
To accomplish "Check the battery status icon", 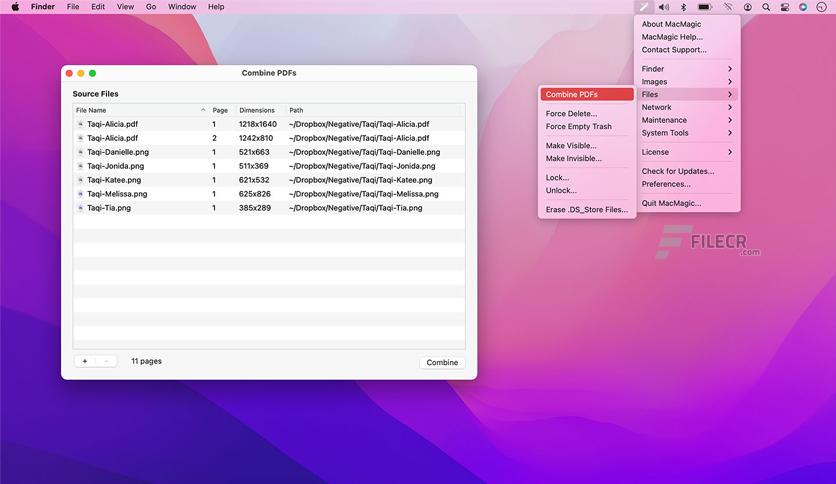I will coord(705,7).
